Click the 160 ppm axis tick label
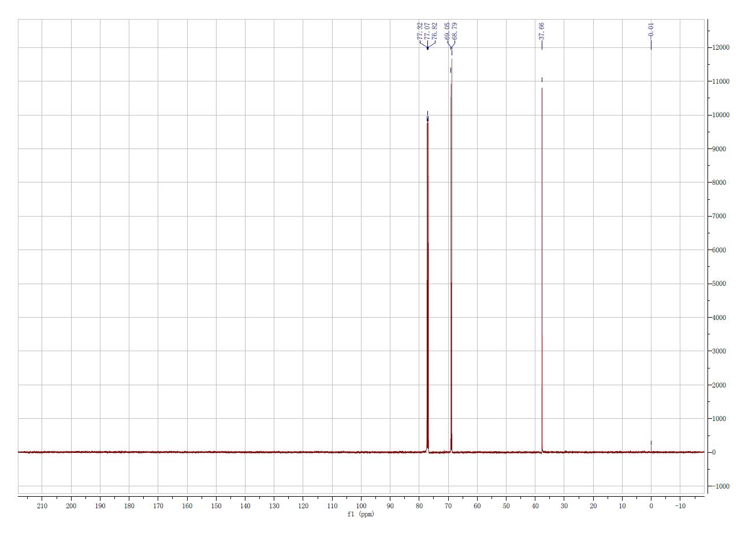The width and height of the screenshot is (756, 536). point(187,507)
